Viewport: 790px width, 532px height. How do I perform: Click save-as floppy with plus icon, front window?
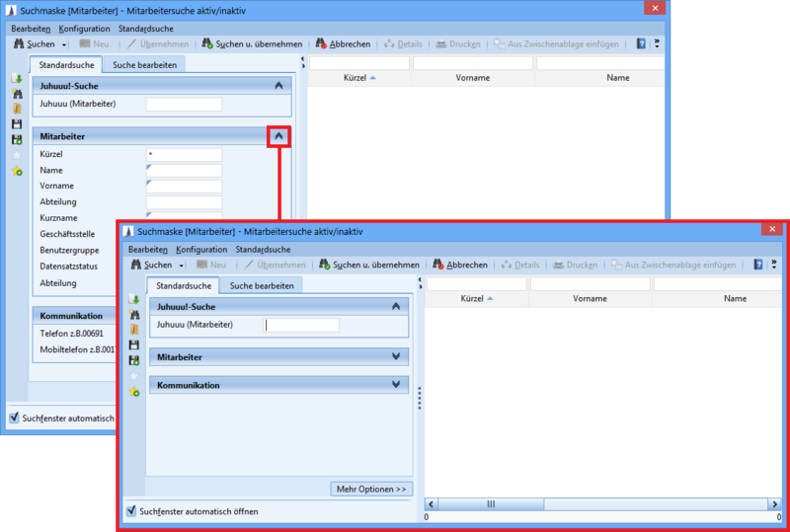point(134,360)
